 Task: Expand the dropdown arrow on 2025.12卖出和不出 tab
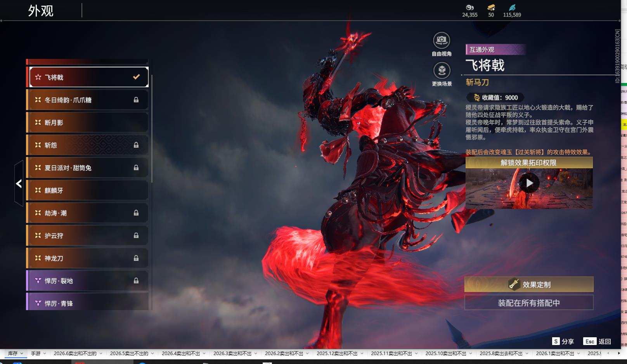click(x=362, y=354)
